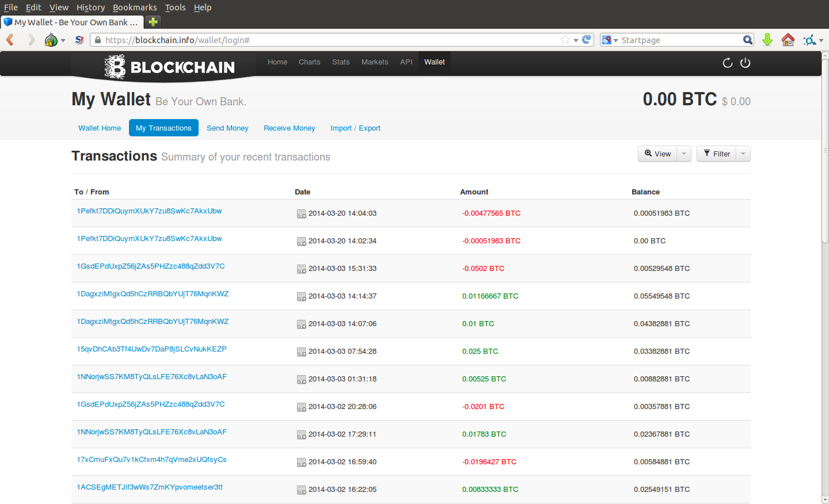Go to the browser home page icon
This screenshot has width=829, height=504.
coord(788,40)
